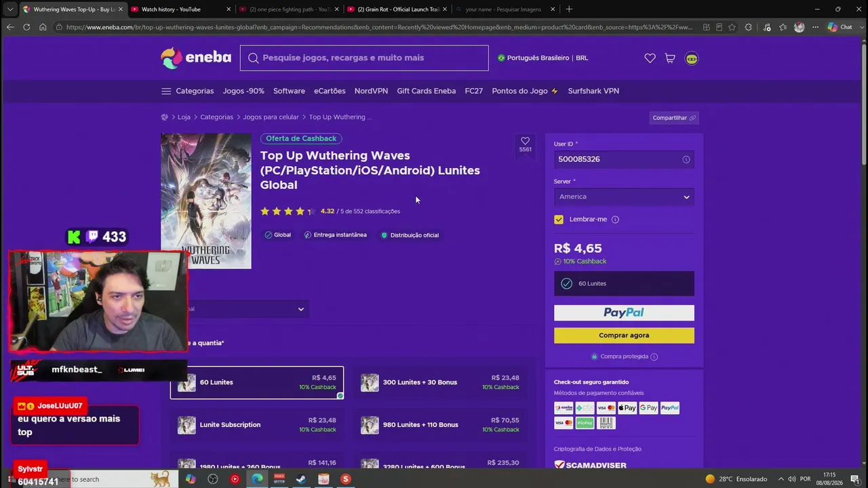Open the Eneba home logo

(x=196, y=58)
